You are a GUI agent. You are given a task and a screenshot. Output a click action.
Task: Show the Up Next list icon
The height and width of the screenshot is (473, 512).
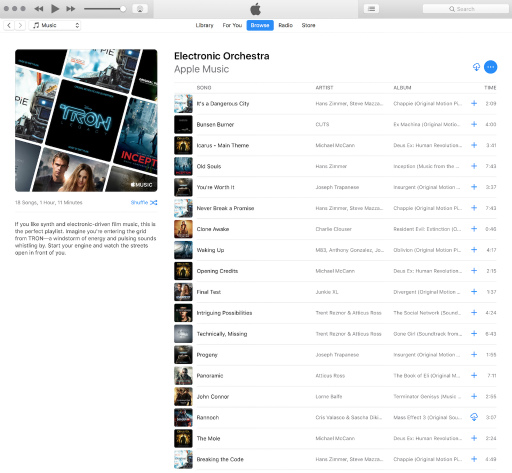click(x=371, y=9)
